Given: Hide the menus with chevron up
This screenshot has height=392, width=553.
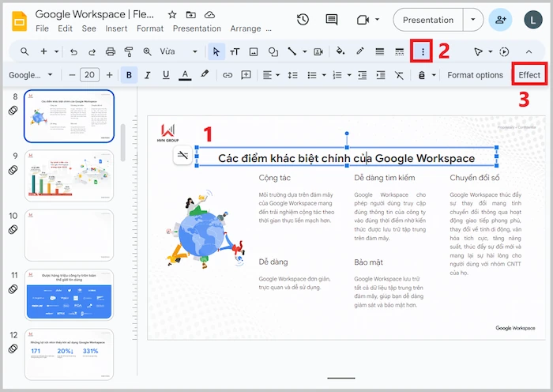Looking at the screenshot, I should 529,52.
